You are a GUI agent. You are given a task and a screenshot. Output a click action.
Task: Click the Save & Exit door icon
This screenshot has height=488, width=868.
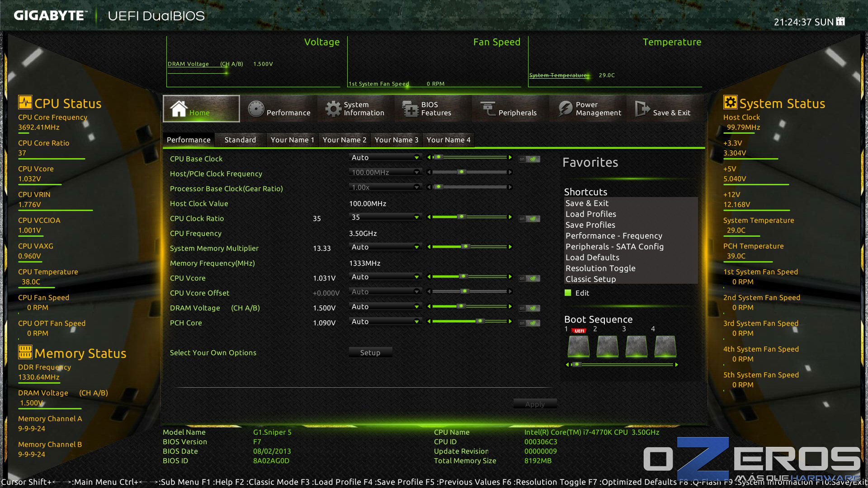(642, 109)
